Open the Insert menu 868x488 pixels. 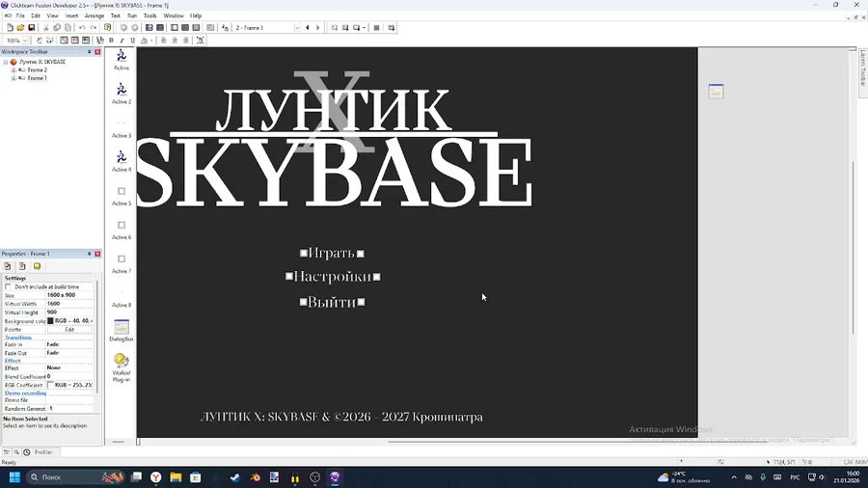click(x=71, y=15)
